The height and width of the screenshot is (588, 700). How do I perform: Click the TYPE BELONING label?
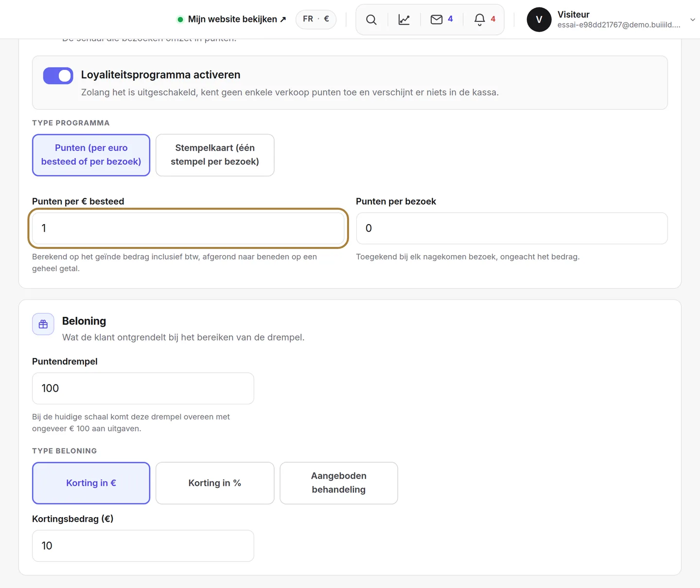pyautogui.click(x=65, y=451)
